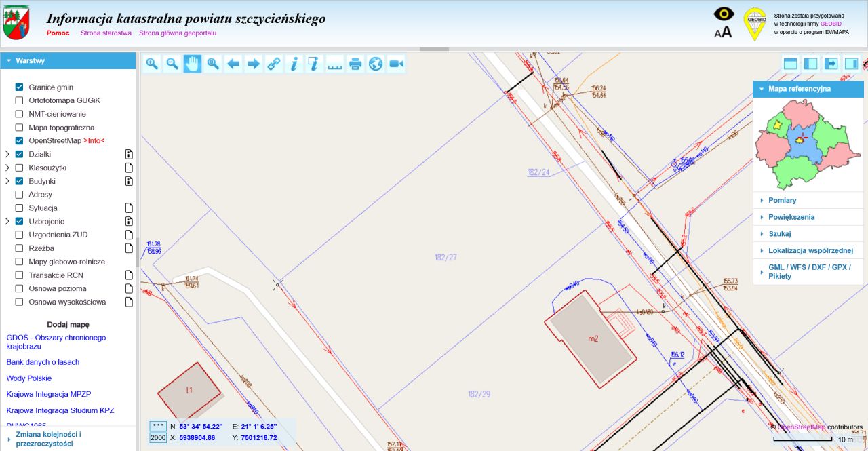The width and height of the screenshot is (868, 451).
Task: Expand Zmiana kolejności i przezroczystości panel
Action: (x=68, y=439)
